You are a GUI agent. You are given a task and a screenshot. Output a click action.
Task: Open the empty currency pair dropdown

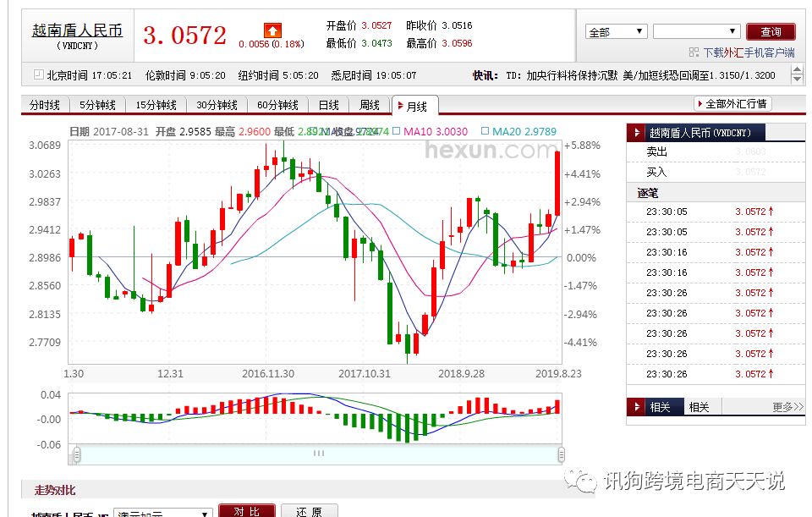point(696,31)
